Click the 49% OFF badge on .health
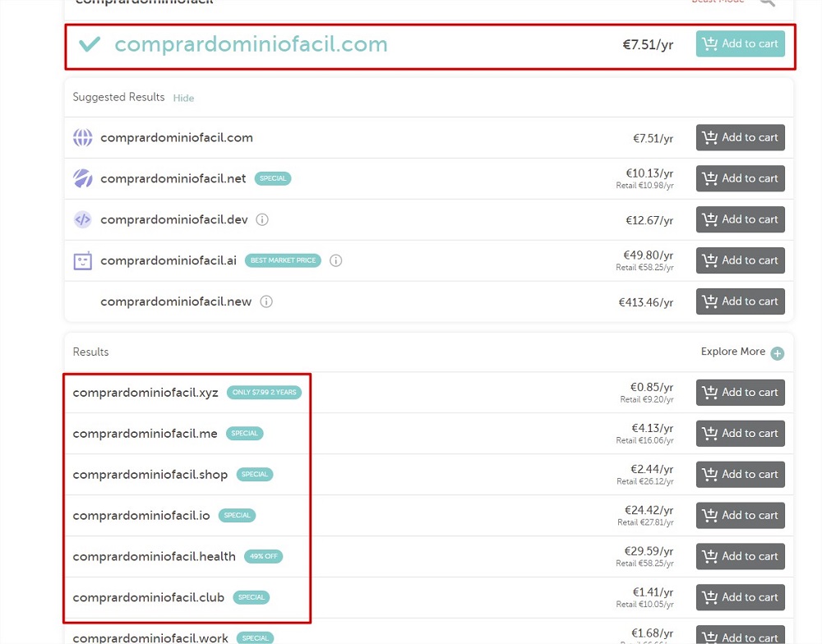This screenshot has width=822, height=644. point(263,556)
